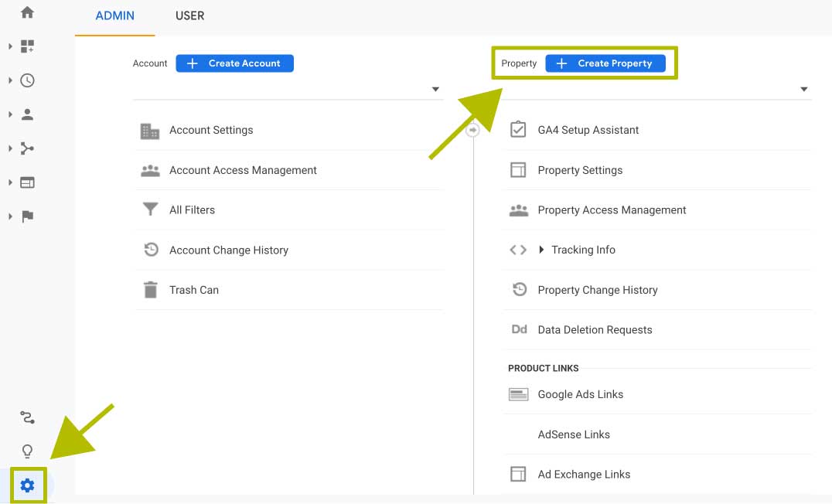Screen dimensions: 832x504
Task: Open the Customization dashboards icon
Action: point(28,46)
